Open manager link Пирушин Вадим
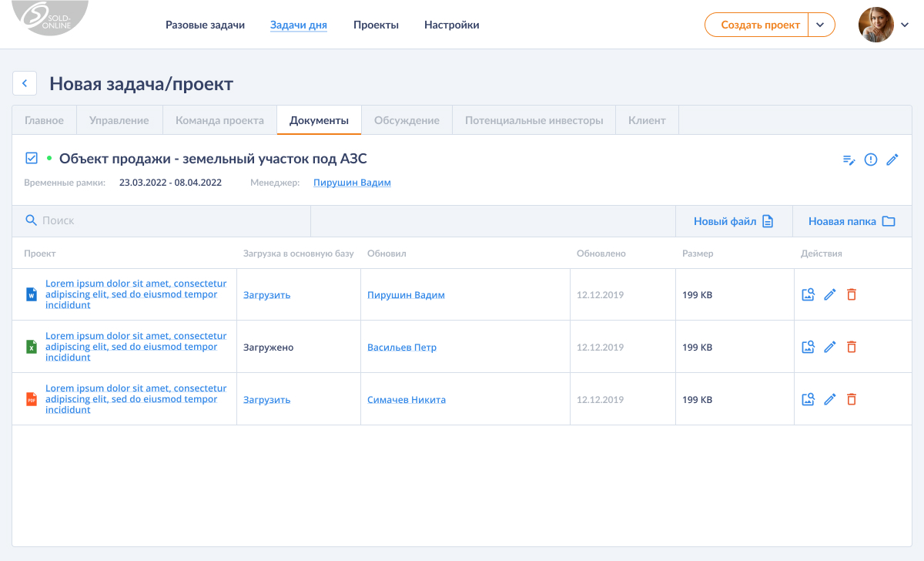This screenshot has width=924, height=561. click(352, 183)
